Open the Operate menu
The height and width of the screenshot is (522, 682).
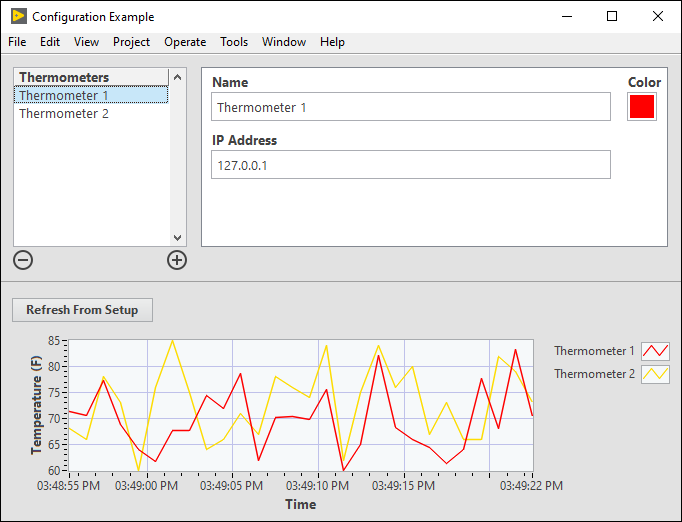point(185,42)
